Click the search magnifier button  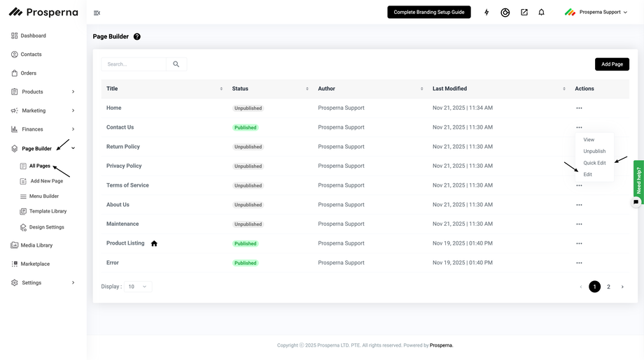point(176,64)
